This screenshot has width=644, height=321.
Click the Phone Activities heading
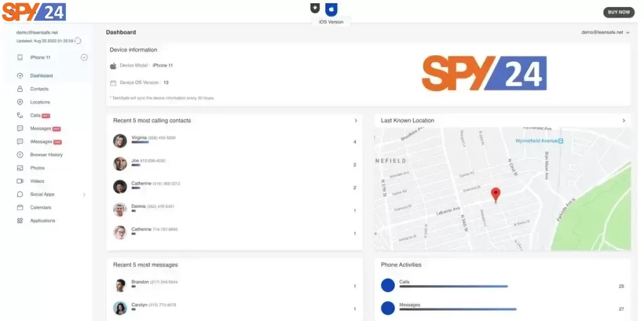[401, 265]
